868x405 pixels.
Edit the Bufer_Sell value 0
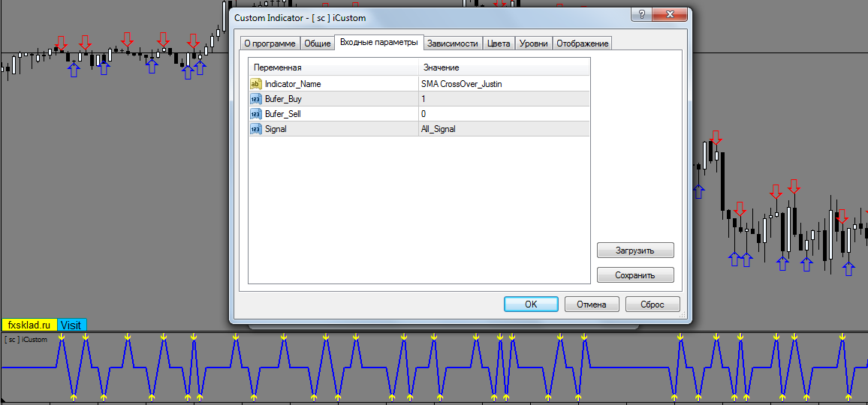pyautogui.click(x=504, y=114)
